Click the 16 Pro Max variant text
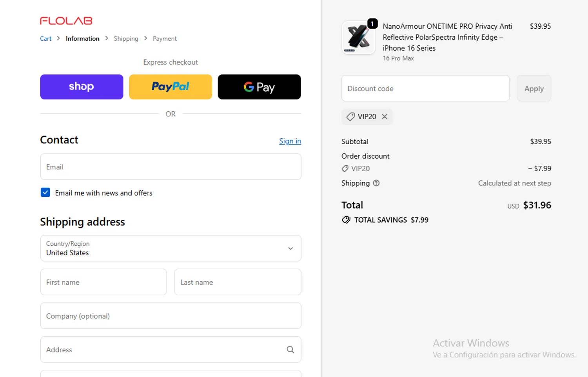588x377 pixels. 398,58
